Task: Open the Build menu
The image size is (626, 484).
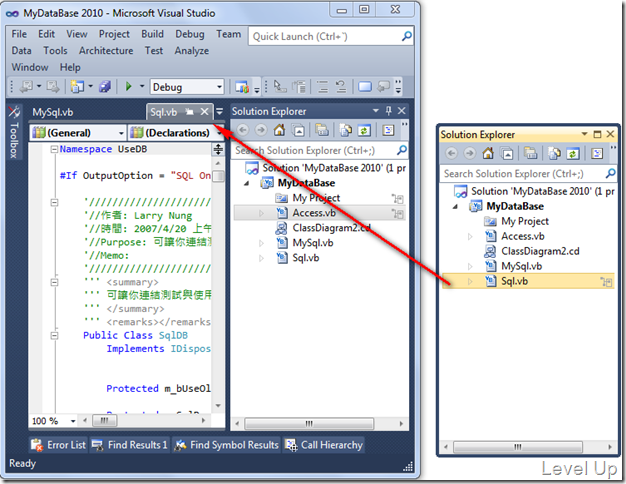Action: coord(153,34)
